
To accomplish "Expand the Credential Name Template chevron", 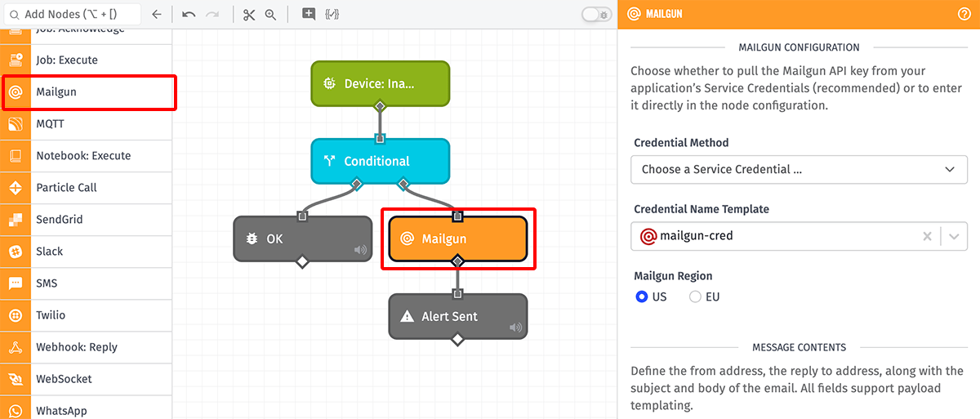I will [953, 237].
